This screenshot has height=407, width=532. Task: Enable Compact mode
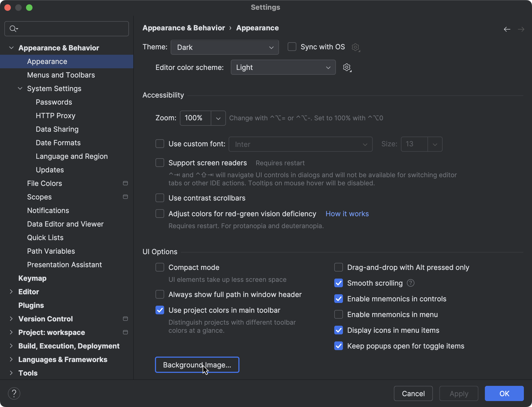coord(160,267)
